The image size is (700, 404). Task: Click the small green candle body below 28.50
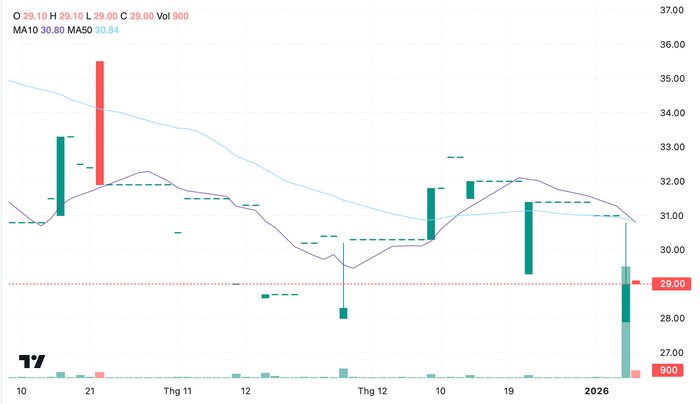343,313
